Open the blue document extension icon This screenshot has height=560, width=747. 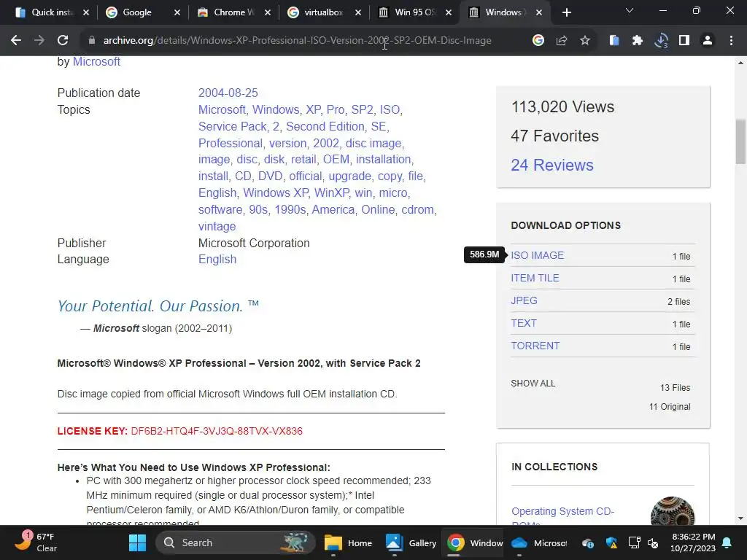click(x=614, y=41)
